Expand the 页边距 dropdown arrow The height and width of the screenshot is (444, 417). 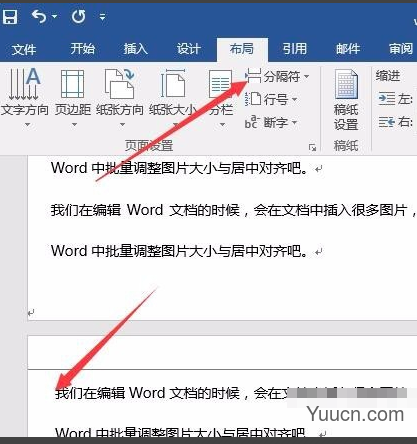click(x=74, y=125)
